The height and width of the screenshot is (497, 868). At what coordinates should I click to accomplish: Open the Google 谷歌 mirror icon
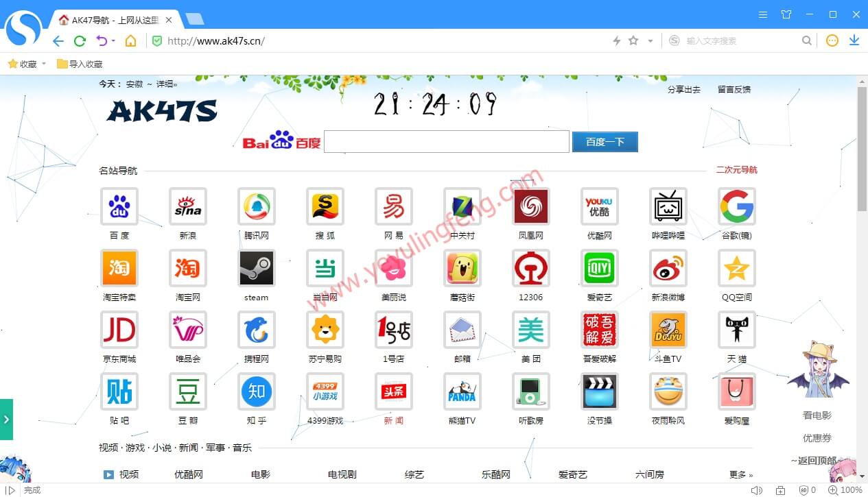point(737,206)
